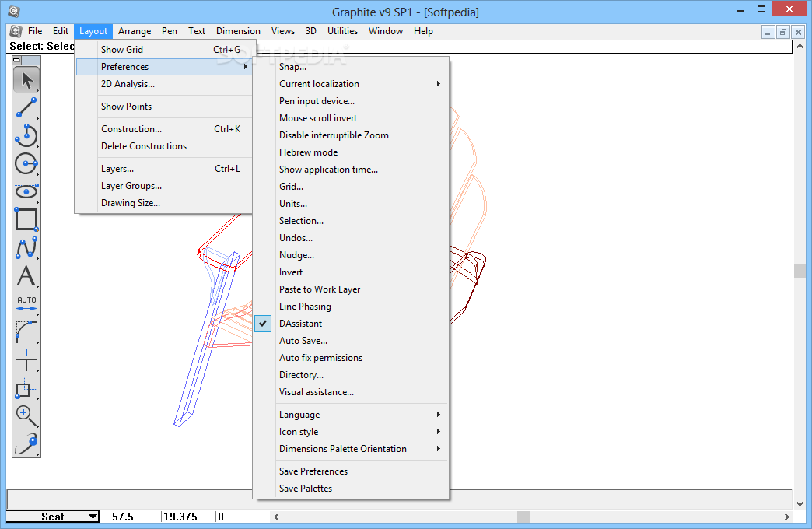Expand the Icon style submenu
The image size is (812, 529).
tap(351, 432)
